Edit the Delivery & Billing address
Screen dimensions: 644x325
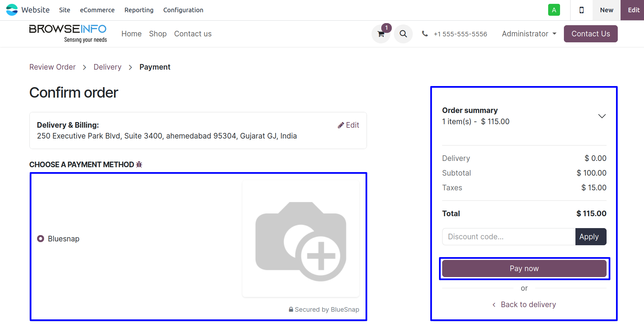[348, 125]
